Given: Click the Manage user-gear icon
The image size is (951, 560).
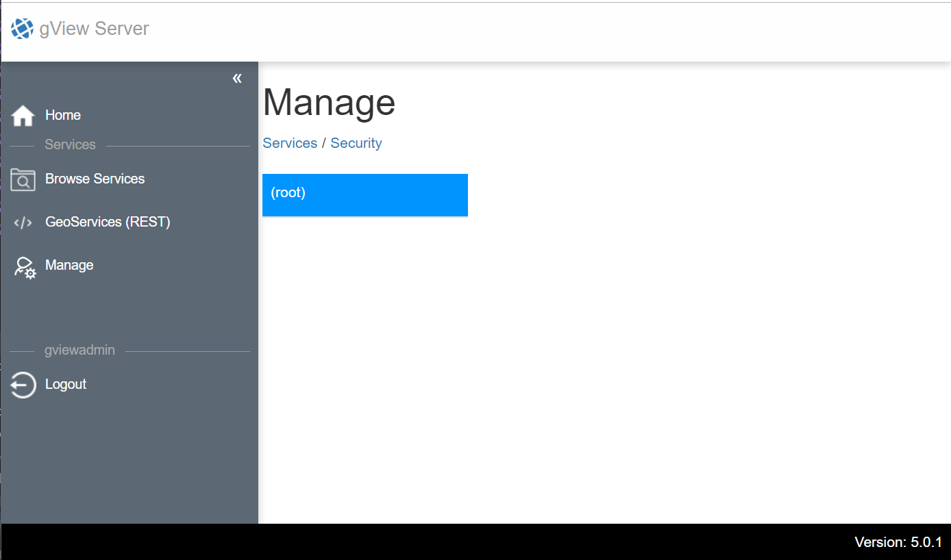Looking at the screenshot, I should [25, 267].
